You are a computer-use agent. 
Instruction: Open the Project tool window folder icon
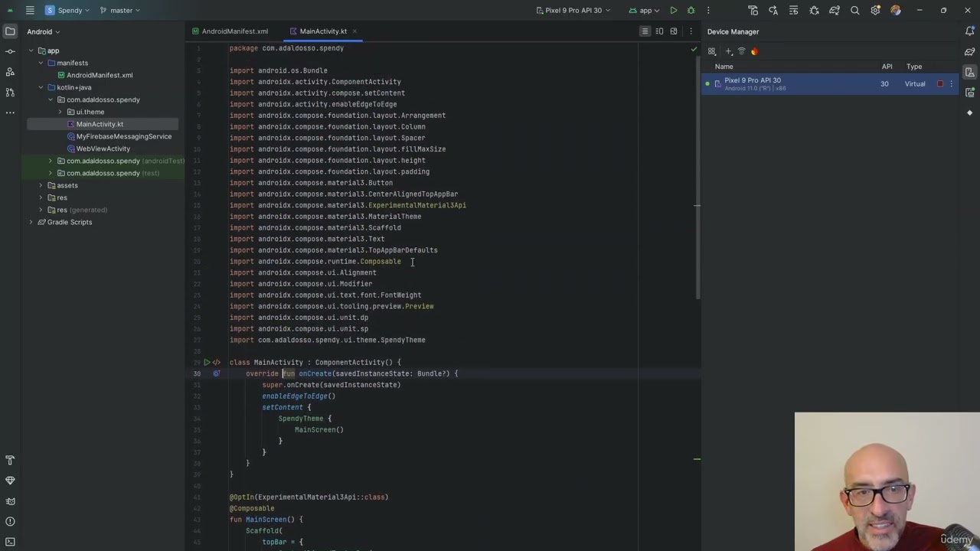[10, 31]
